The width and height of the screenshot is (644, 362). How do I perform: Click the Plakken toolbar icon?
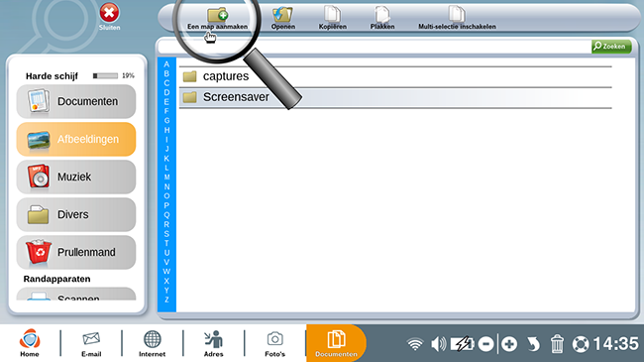(x=382, y=14)
